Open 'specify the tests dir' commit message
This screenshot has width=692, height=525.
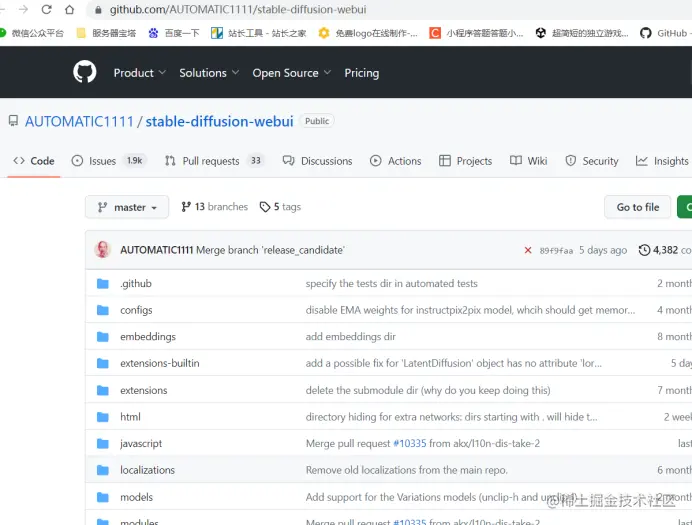tap(391, 284)
